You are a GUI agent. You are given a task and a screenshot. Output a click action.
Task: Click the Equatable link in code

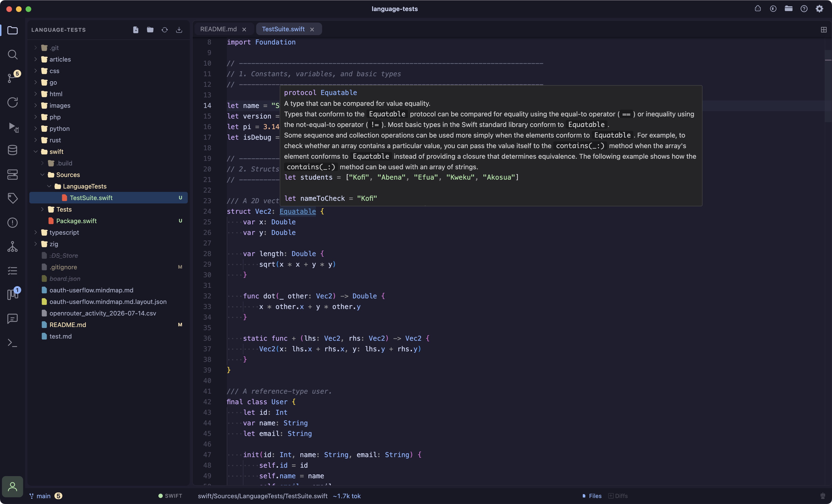pos(298,211)
